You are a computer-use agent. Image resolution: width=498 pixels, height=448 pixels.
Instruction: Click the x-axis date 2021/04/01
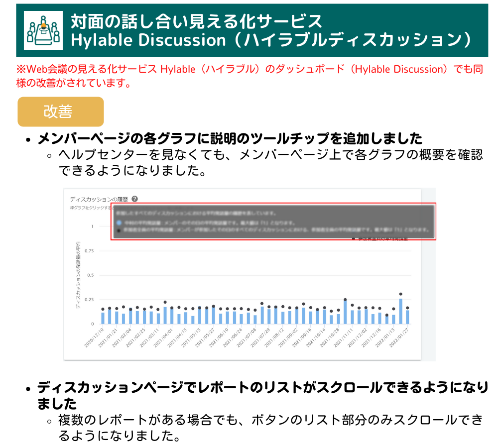point(163,338)
